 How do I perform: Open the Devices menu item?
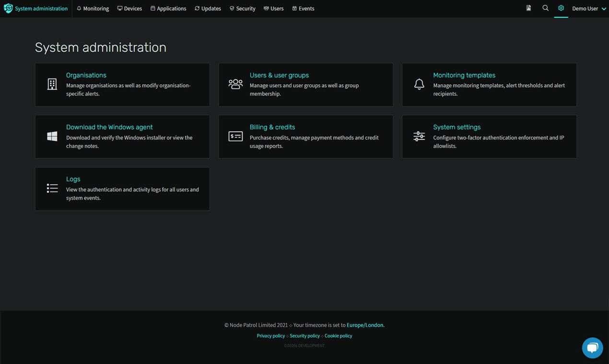[129, 8]
